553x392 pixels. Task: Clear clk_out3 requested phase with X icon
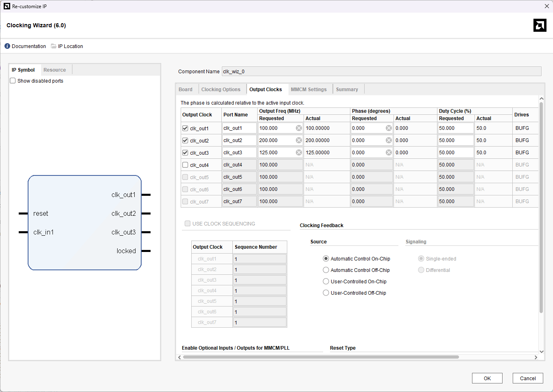(389, 153)
